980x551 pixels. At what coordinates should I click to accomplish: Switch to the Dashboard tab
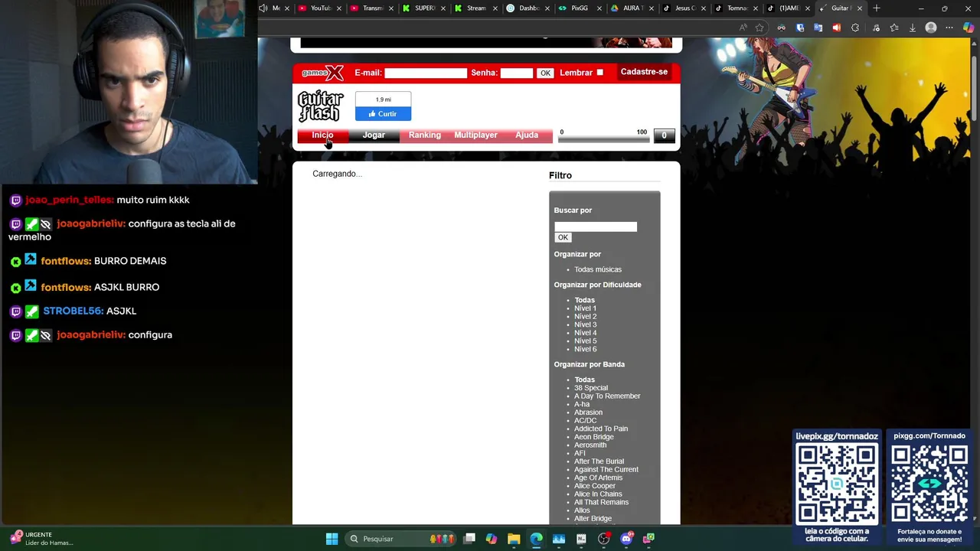(526, 8)
